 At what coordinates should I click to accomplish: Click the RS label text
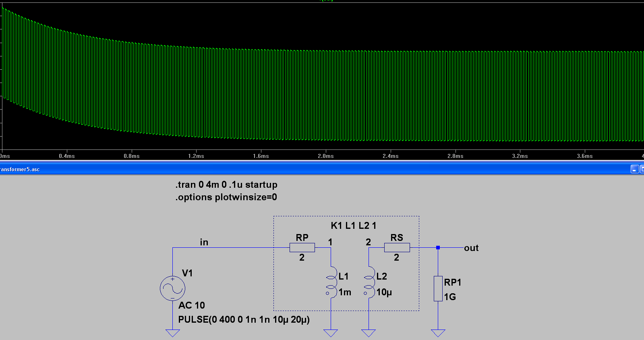coord(397,238)
